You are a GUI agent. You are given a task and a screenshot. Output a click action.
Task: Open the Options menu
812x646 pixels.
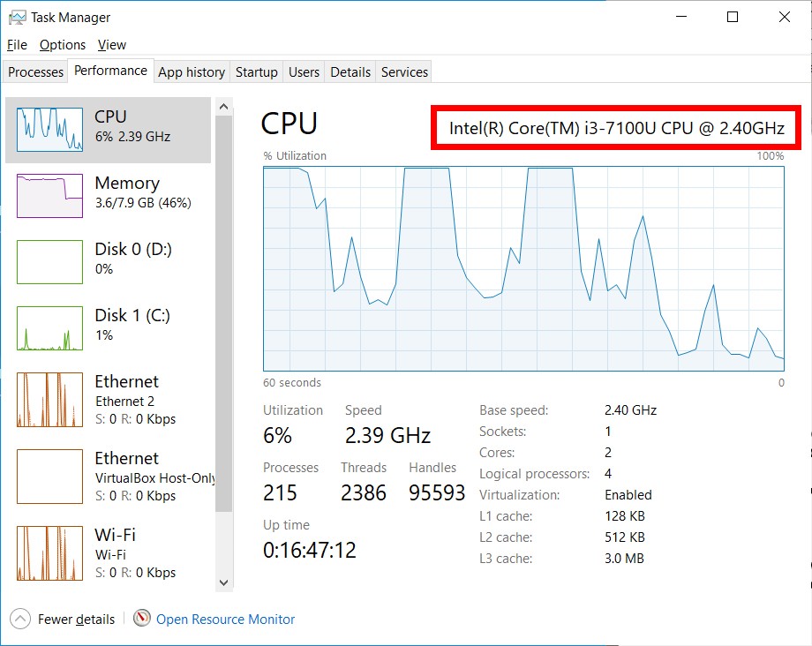tap(62, 44)
